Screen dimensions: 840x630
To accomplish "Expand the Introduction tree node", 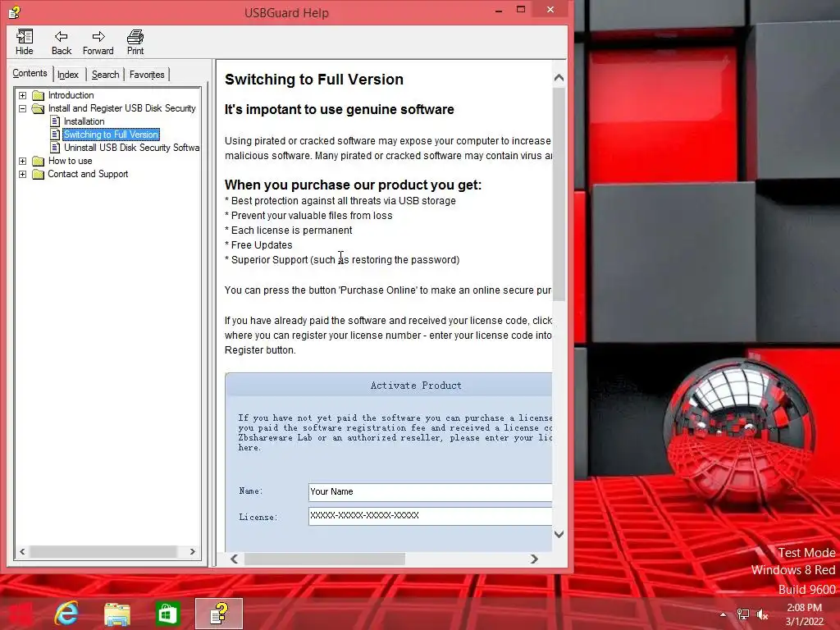I will click(x=22, y=95).
